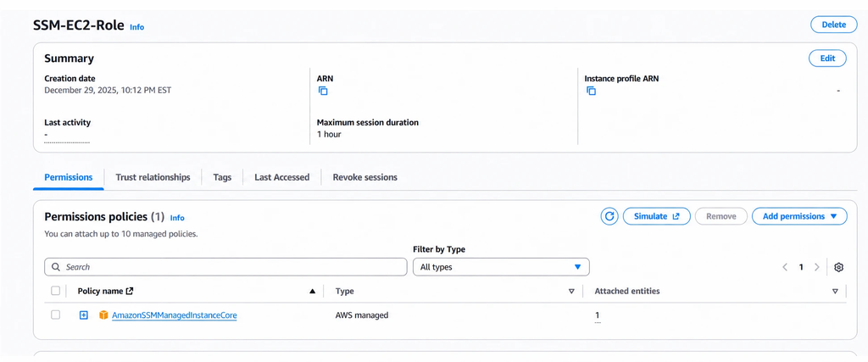Image resolution: width=868 pixels, height=362 pixels.
Task: Click the AWS managed type cell
Action: (362, 315)
